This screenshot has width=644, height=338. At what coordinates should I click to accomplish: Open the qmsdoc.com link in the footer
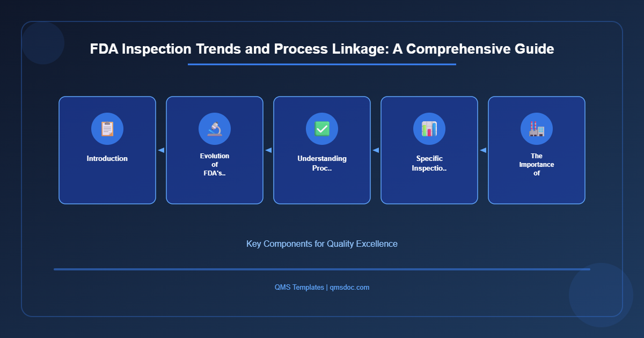(x=349, y=287)
